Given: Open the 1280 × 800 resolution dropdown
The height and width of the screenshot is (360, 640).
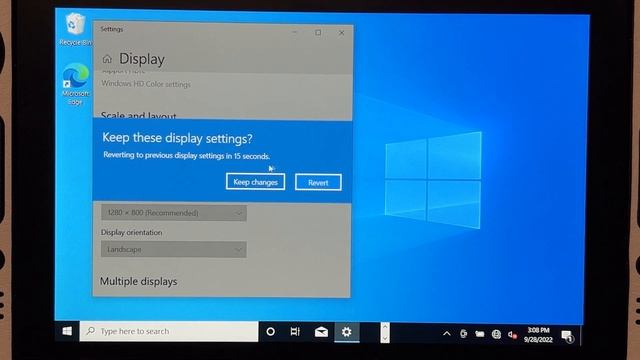Looking at the screenshot, I should click(x=173, y=213).
